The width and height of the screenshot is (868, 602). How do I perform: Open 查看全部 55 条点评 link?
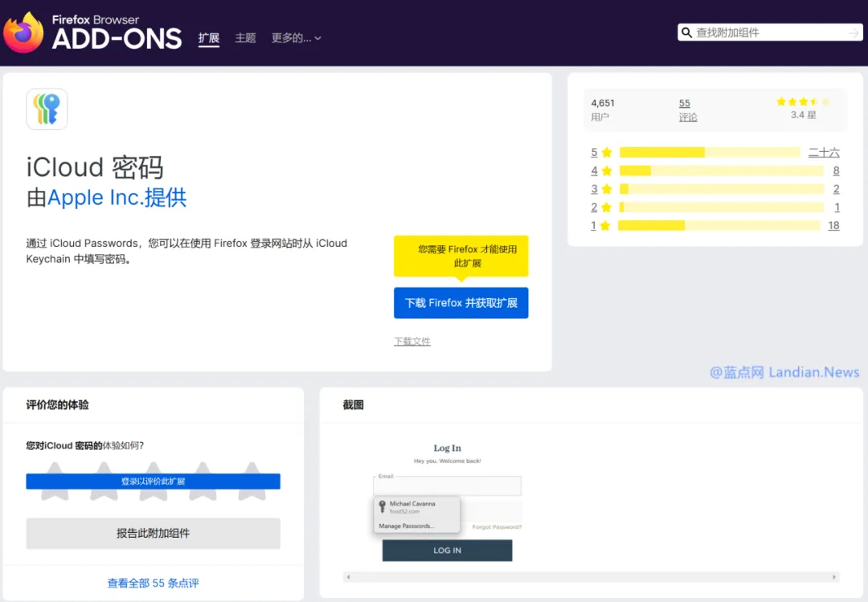(154, 584)
